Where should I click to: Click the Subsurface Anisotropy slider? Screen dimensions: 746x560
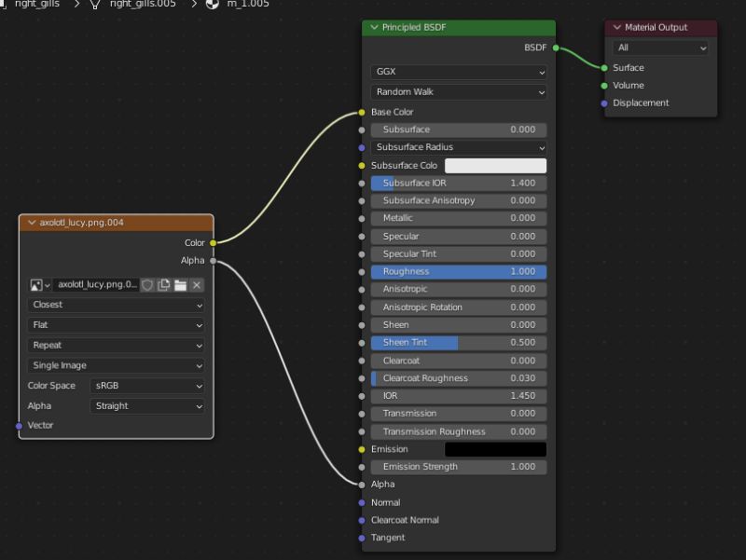(x=459, y=200)
